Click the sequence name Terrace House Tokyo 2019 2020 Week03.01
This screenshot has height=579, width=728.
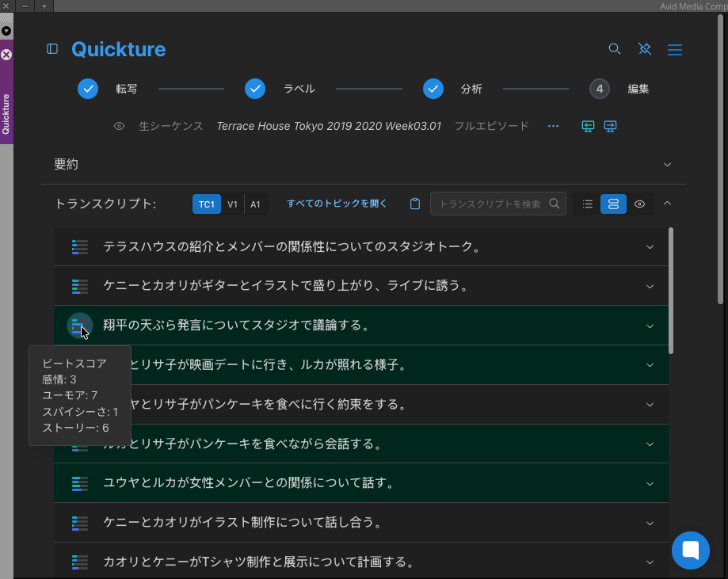[x=329, y=126]
